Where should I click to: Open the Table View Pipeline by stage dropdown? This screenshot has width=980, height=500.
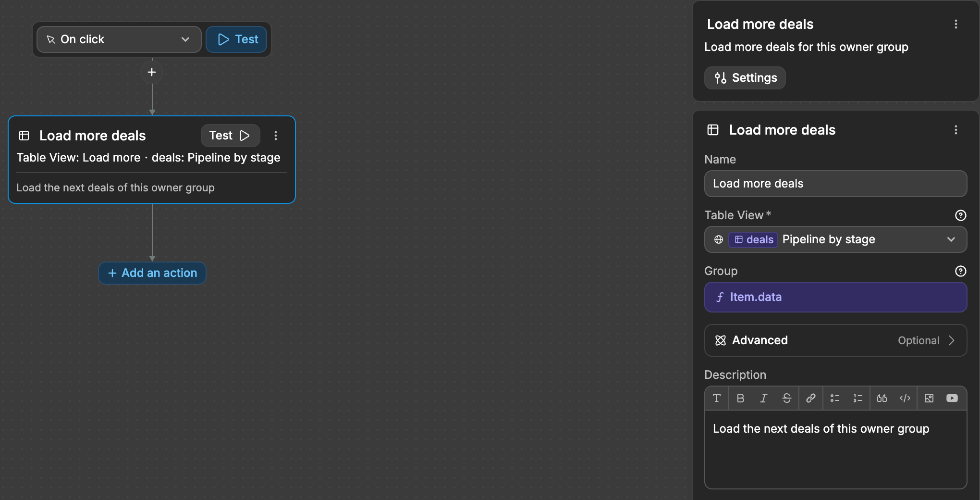(x=836, y=239)
